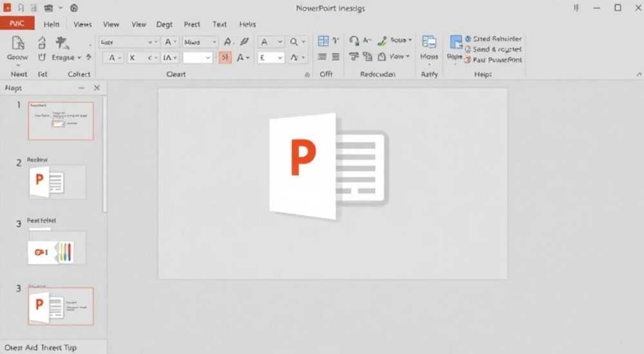Click the Goow document icon in ribbon
This screenshot has width=644, height=354.
point(18,42)
